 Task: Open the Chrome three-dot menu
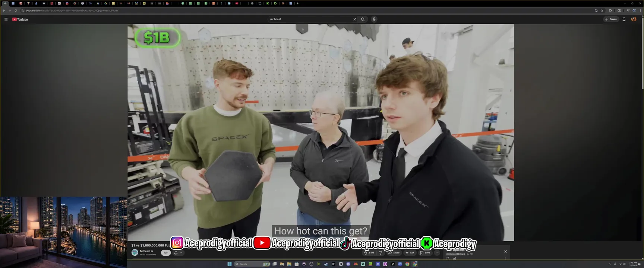[x=640, y=10]
